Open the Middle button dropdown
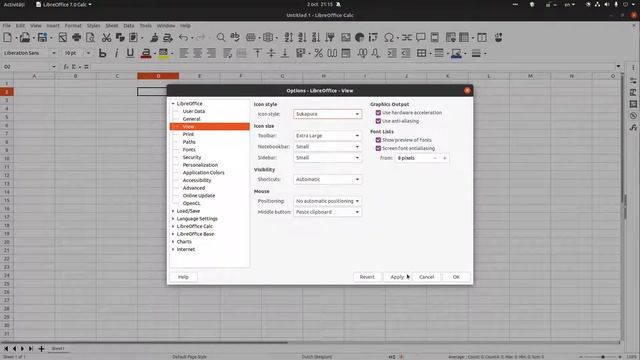Viewport: 640px width, 360px height. pos(327,212)
